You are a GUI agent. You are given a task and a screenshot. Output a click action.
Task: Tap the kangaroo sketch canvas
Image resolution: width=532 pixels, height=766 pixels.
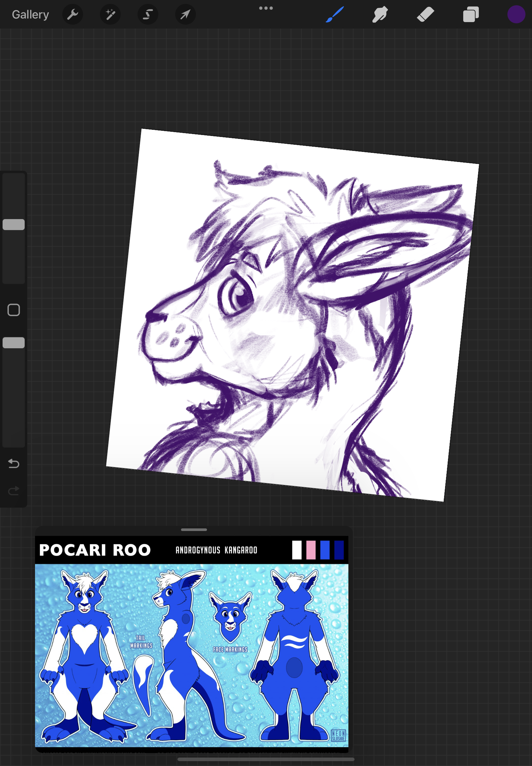click(292, 315)
